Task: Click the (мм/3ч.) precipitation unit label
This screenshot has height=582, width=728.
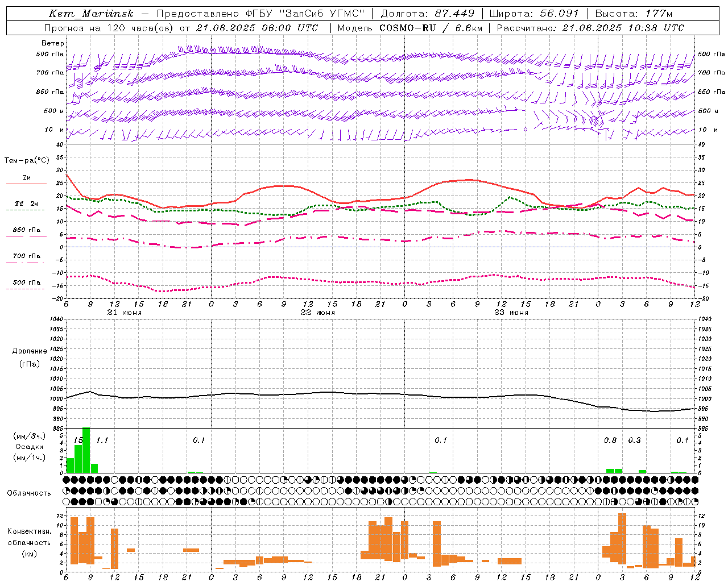Action: tap(29, 436)
